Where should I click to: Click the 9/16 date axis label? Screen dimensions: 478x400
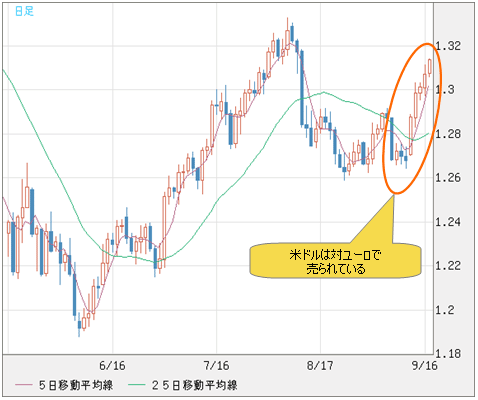tap(424, 366)
